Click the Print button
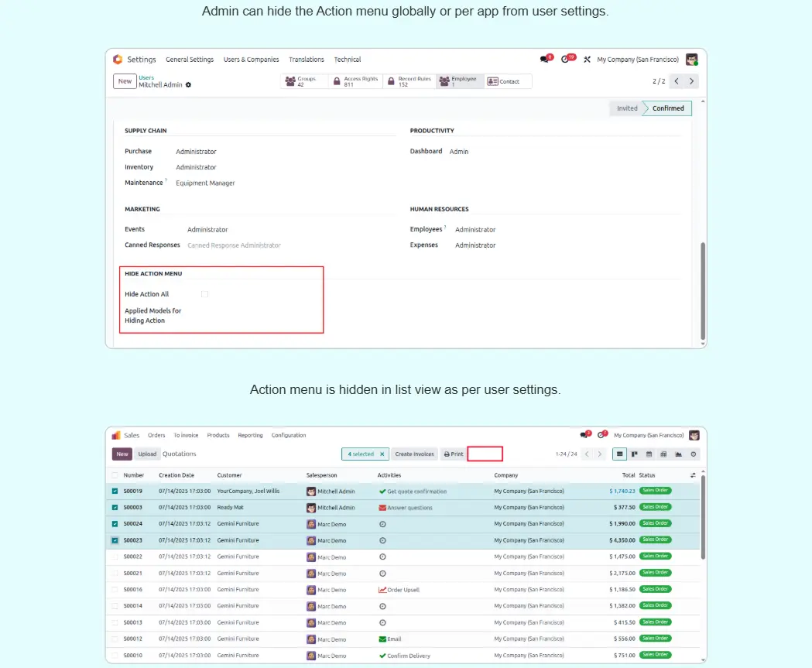This screenshot has width=812, height=668. pyautogui.click(x=454, y=454)
